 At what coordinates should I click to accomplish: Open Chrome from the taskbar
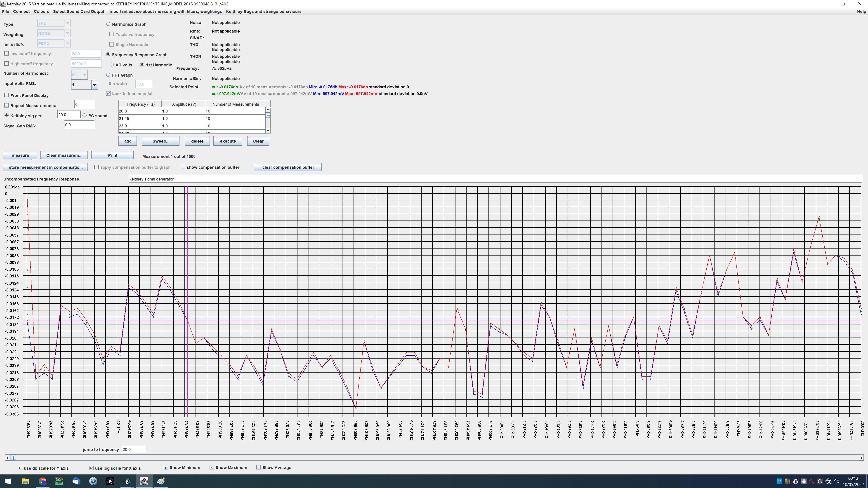(x=42, y=481)
